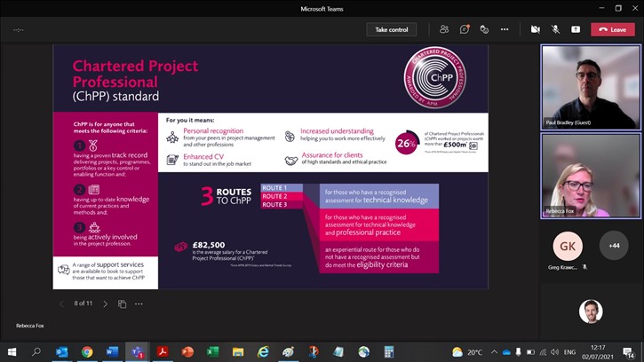Select Rebecca Fox video tile
Image resolution: width=644 pixels, height=362 pixels.
[x=591, y=176]
